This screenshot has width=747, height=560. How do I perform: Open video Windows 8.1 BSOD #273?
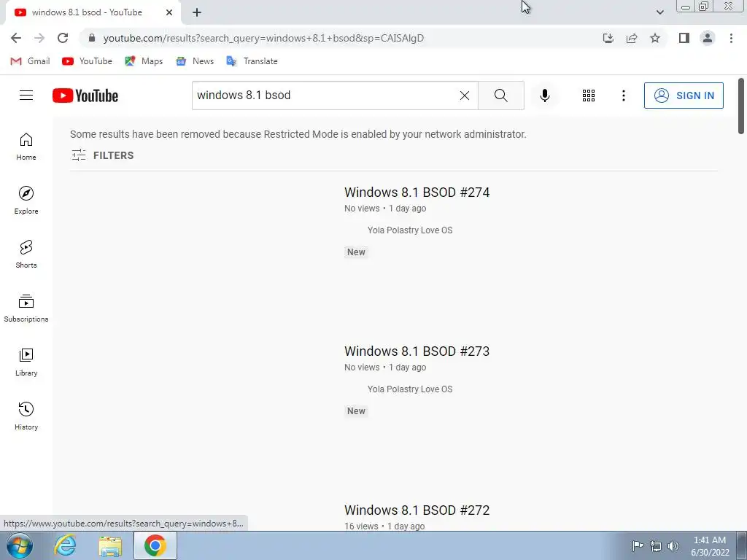click(x=417, y=351)
